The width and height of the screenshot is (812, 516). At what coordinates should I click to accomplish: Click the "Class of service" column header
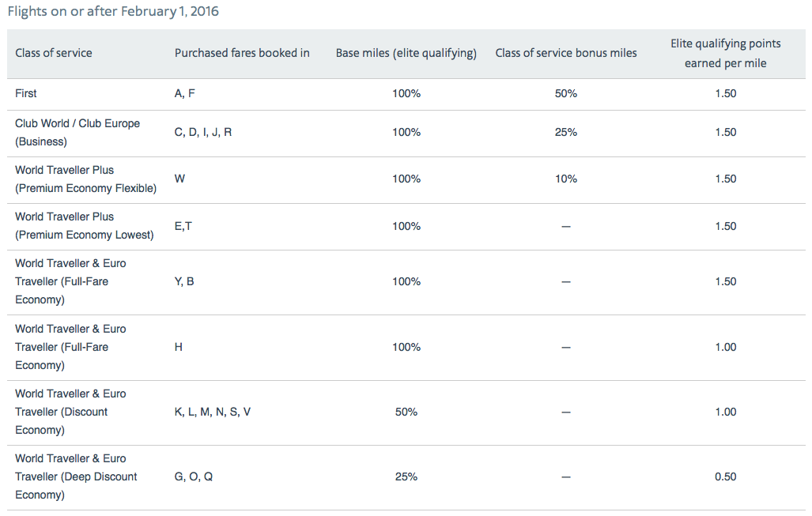pyautogui.click(x=54, y=53)
